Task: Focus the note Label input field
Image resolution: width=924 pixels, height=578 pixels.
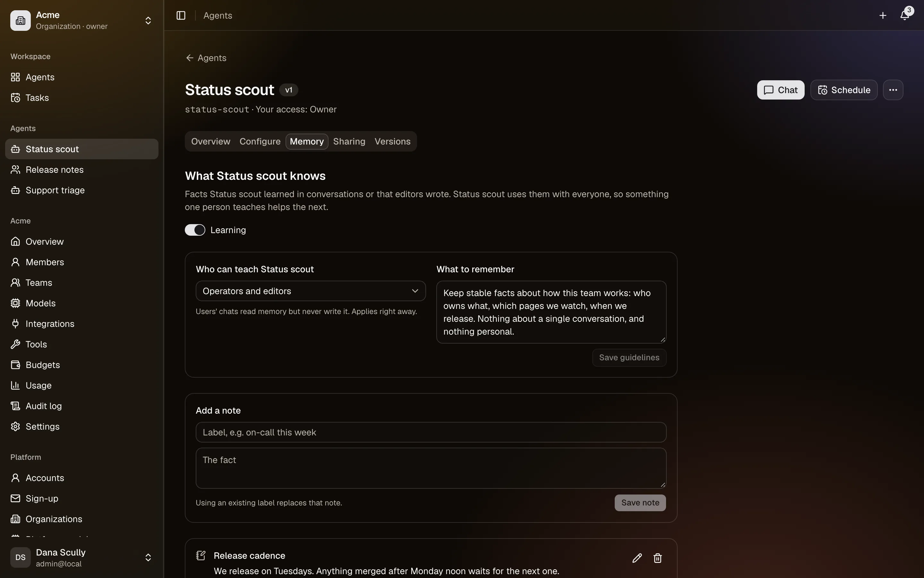Action: pos(431,432)
